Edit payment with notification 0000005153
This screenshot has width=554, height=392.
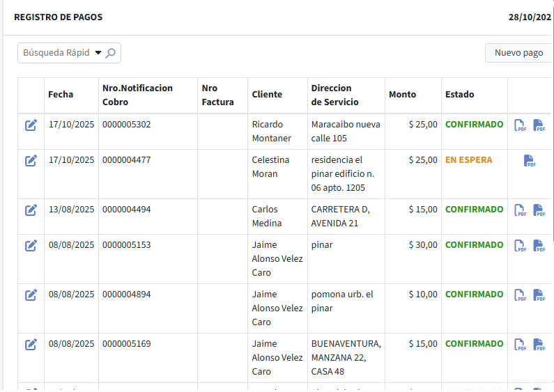pos(31,246)
